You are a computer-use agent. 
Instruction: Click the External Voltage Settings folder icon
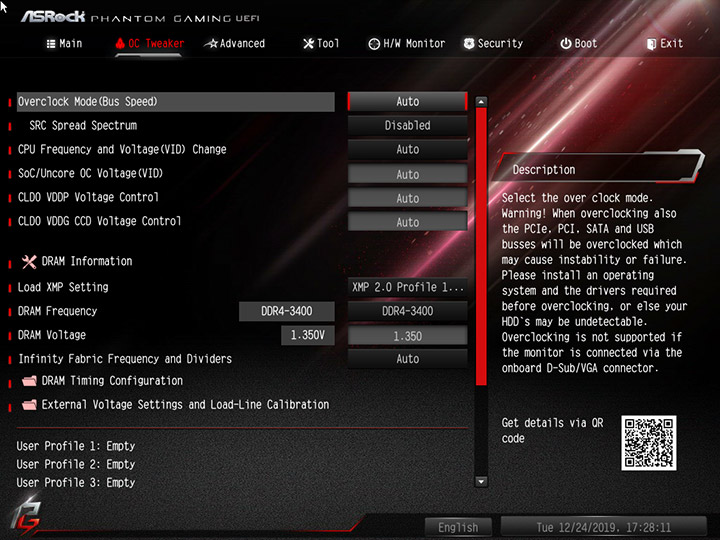pos(29,405)
